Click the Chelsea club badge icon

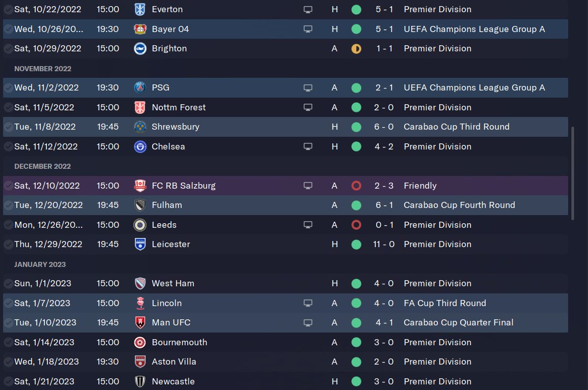pyautogui.click(x=139, y=146)
